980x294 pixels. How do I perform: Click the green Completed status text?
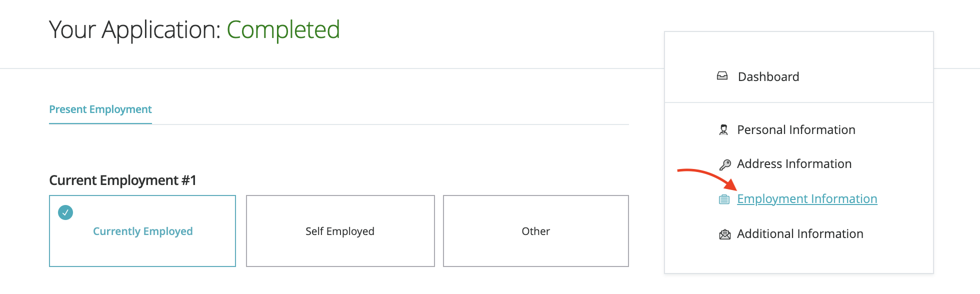[283, 30]
